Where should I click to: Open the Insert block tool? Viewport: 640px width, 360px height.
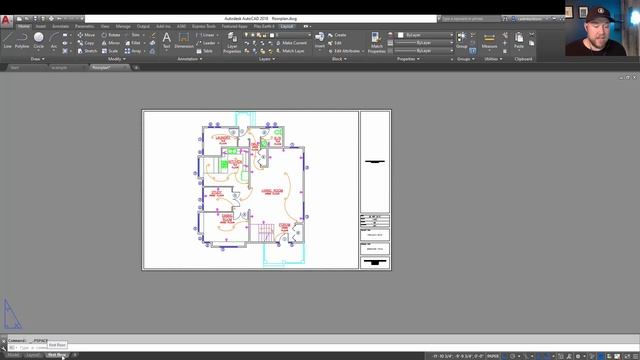pyautogui.click(x=320, y=41)
